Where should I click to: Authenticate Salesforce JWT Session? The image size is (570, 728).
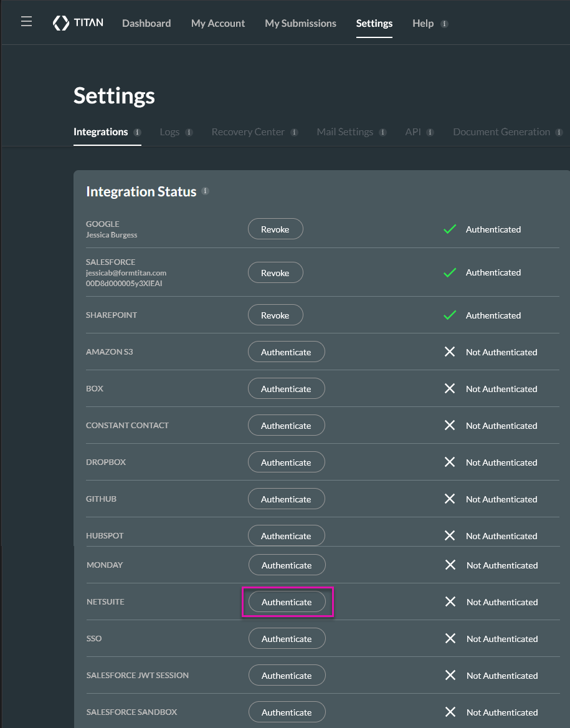pyautogui.click(x=287, y=675)
